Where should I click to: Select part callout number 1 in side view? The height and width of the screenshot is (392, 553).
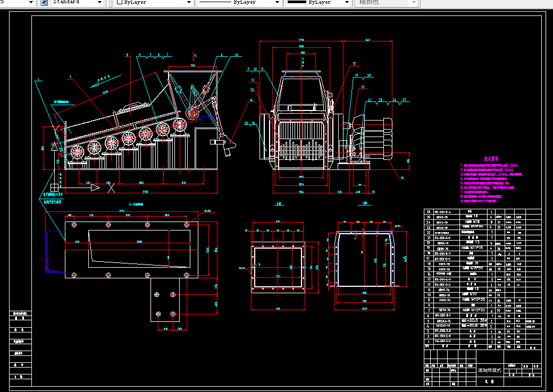[x=38, y=80]
